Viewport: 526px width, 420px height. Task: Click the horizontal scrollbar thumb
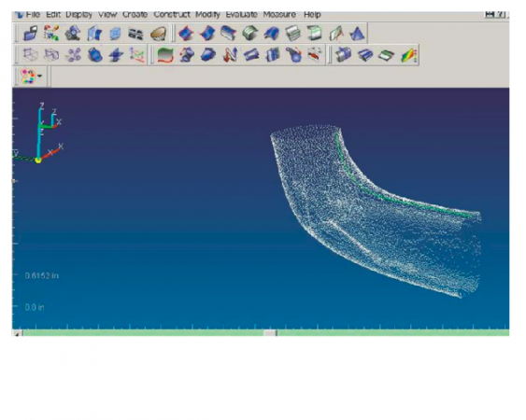point(270,333)
